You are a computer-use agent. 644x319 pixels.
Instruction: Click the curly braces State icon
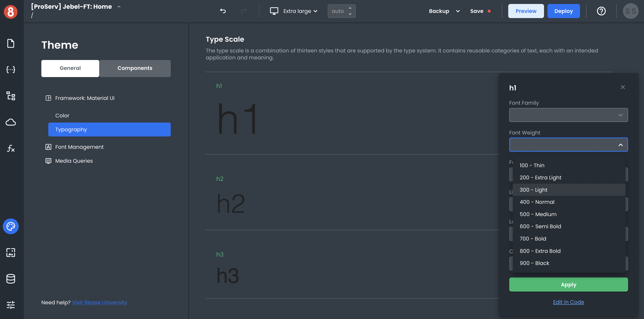(11, 70)
